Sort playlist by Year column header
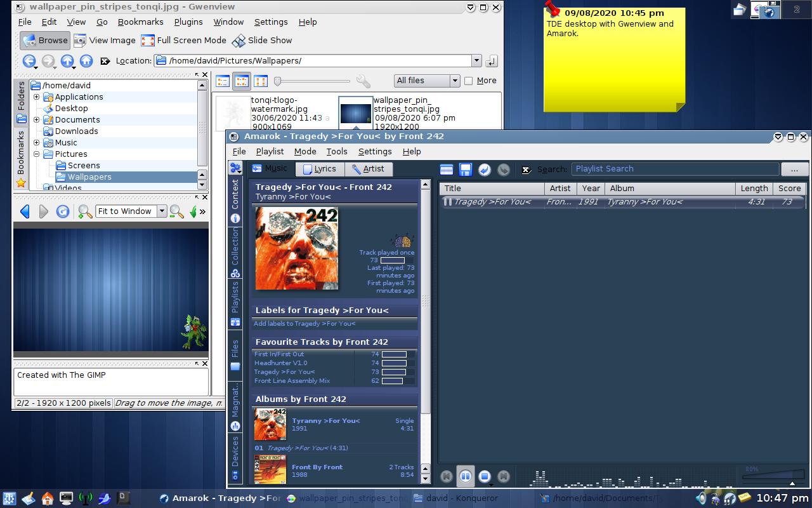Screen dimensions: 812x508 591,189
